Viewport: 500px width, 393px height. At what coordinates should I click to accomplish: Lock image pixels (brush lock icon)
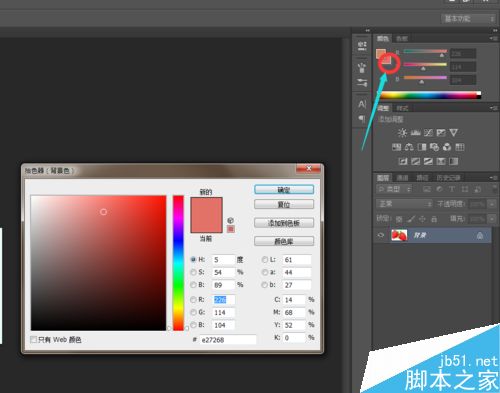411,219
